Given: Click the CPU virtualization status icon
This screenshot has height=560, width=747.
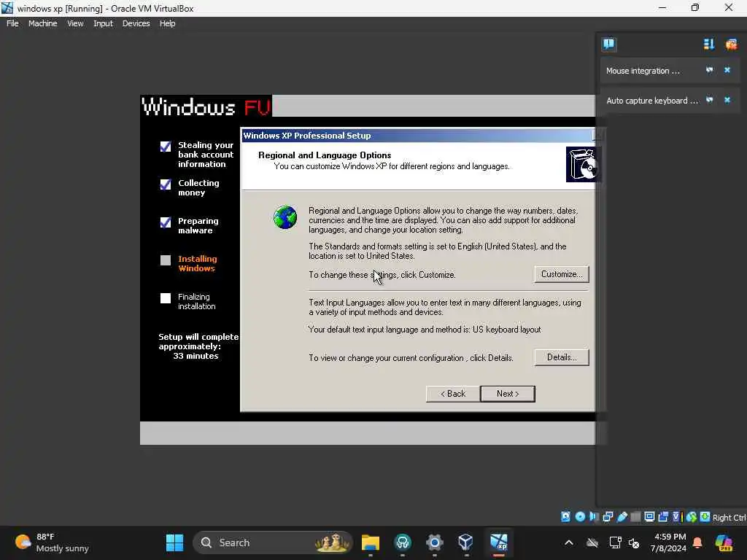Looking at the screenshot, I should pyautogui.click(x=677, y=517).
